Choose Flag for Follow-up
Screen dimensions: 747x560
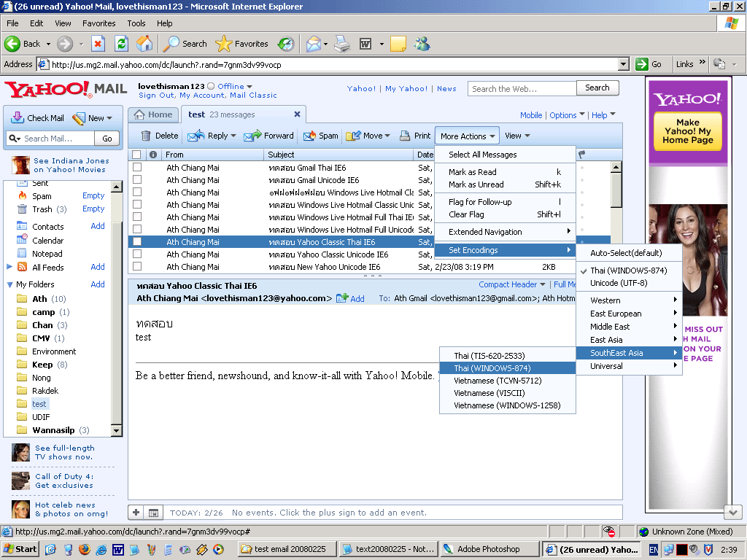tap(505, 202)
